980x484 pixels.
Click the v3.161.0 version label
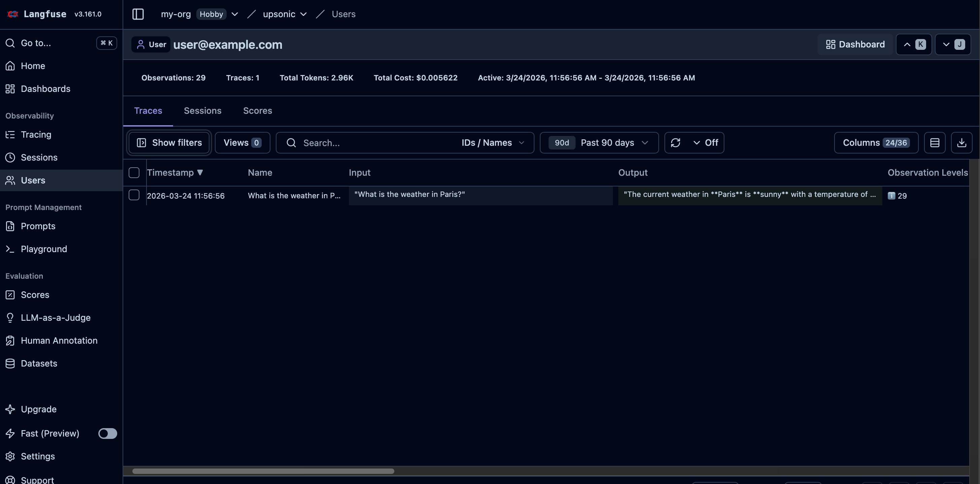88,14
